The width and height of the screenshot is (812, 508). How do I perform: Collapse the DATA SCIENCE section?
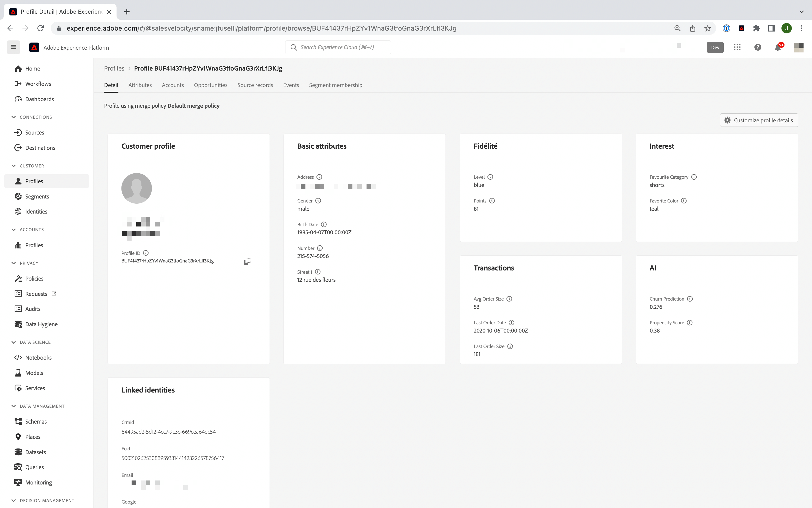pos(13,342)
